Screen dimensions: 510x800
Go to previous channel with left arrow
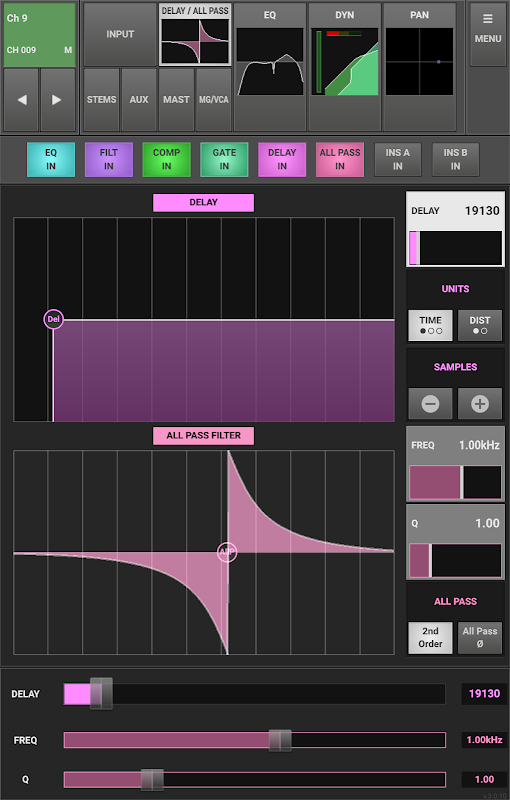point(21,100)
